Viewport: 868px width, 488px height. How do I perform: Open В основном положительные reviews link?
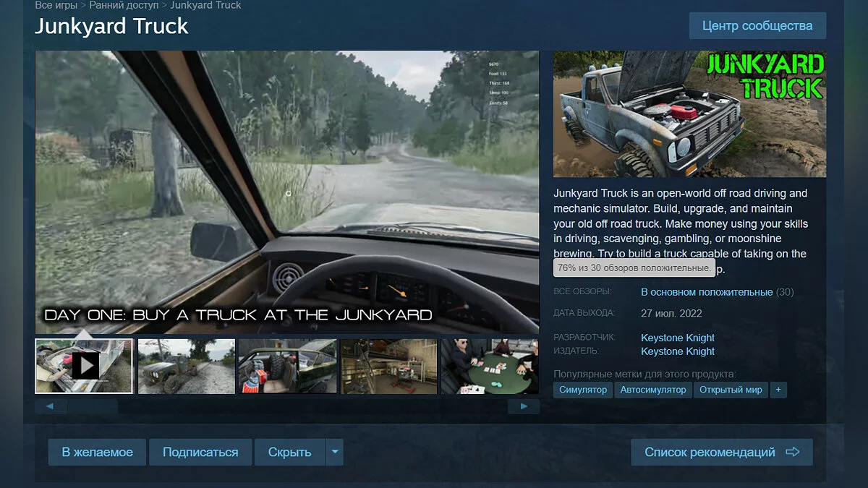(x=707, y=292)
